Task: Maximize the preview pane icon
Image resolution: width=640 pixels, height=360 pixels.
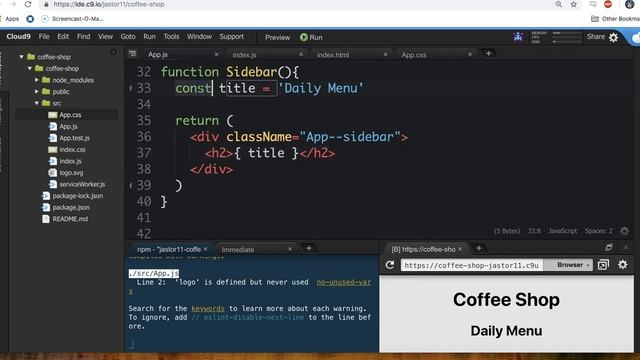Action: [x=609, y=247]
